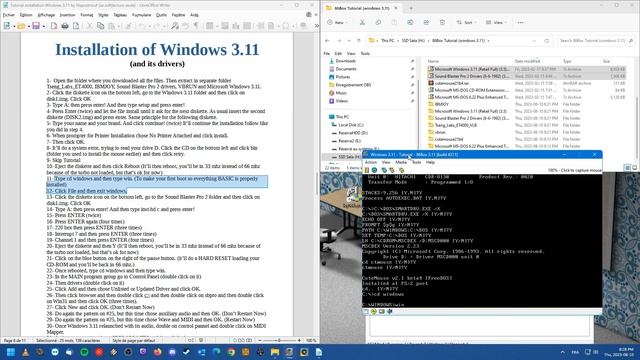Click the Refresh icon in File Explorer address bar
The image size is (640, 360).
[x=547, y=40]
